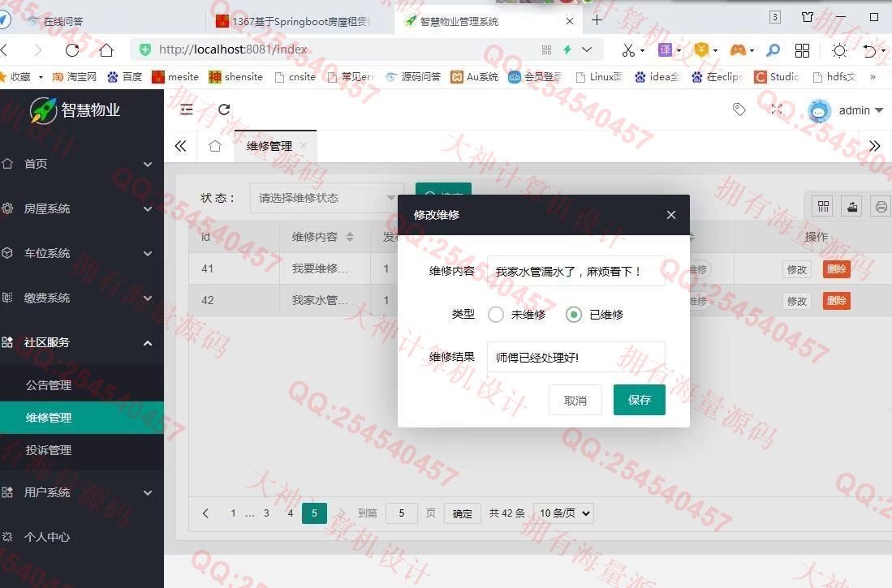Export the table data icon
Screen dimensions: 892x588
[852, 207]
